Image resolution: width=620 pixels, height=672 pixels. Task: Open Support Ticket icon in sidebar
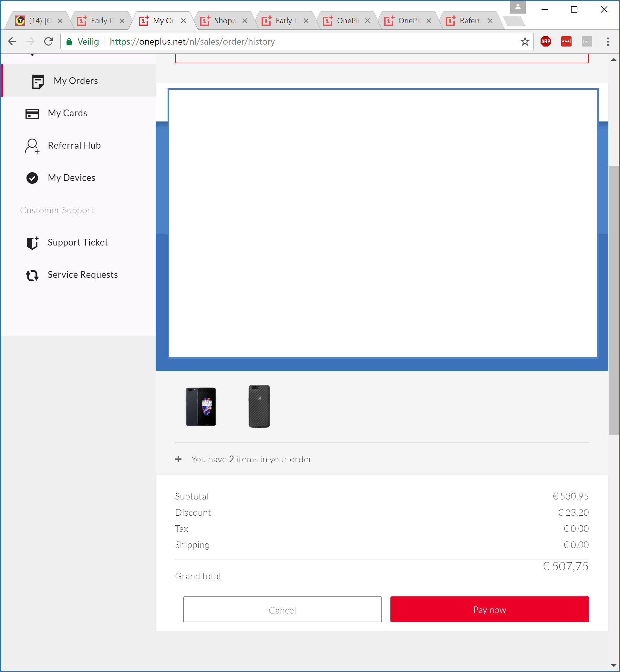[32, 243]
